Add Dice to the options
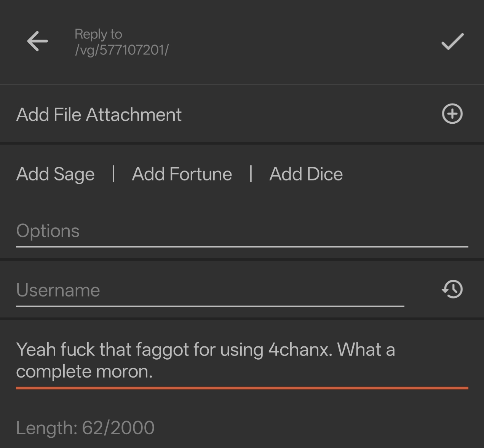Screen dimensions: 484x448 click(306, 174)
